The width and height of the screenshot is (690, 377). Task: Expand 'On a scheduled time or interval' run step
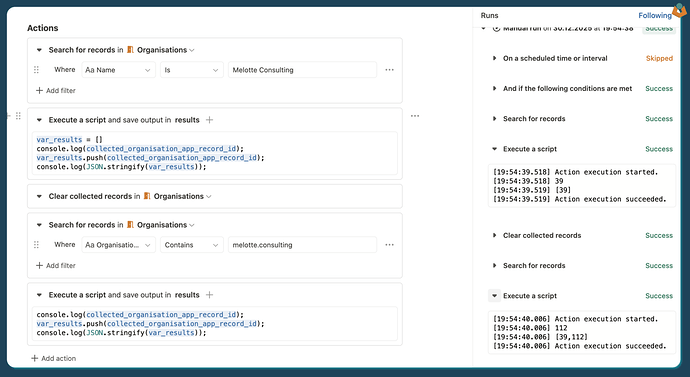coord(494,58)
